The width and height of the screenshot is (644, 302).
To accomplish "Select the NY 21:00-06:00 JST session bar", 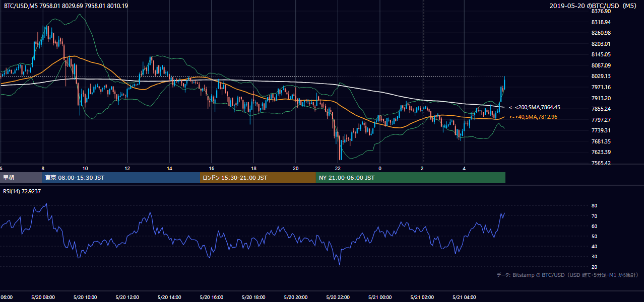I will (411, 178).
